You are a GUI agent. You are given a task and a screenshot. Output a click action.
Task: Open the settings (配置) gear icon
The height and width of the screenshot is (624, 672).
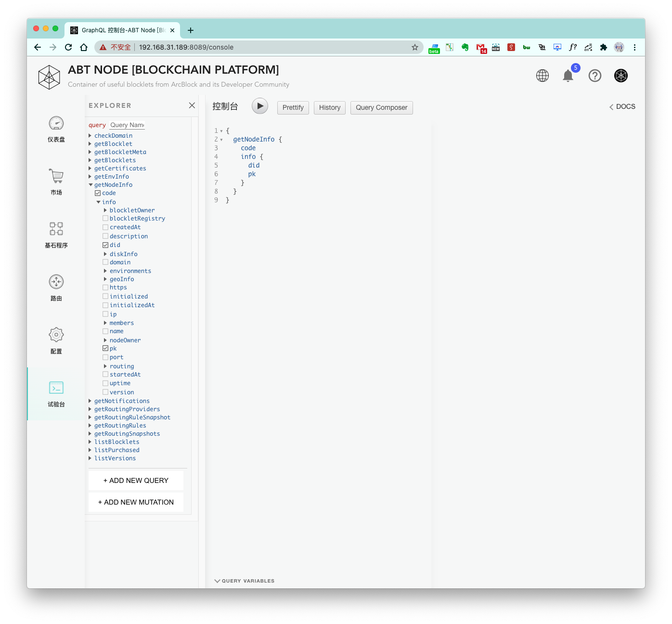tap(56, 335)
